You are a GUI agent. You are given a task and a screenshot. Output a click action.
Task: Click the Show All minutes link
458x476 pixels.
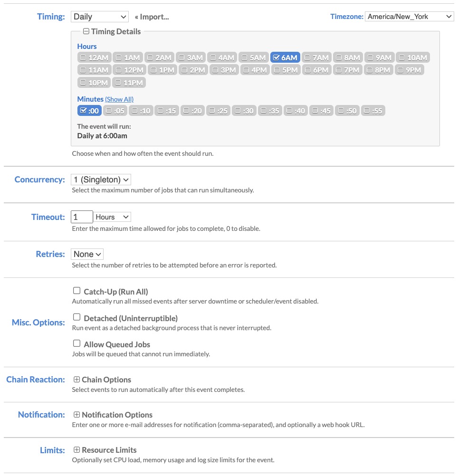click(119, 99)
